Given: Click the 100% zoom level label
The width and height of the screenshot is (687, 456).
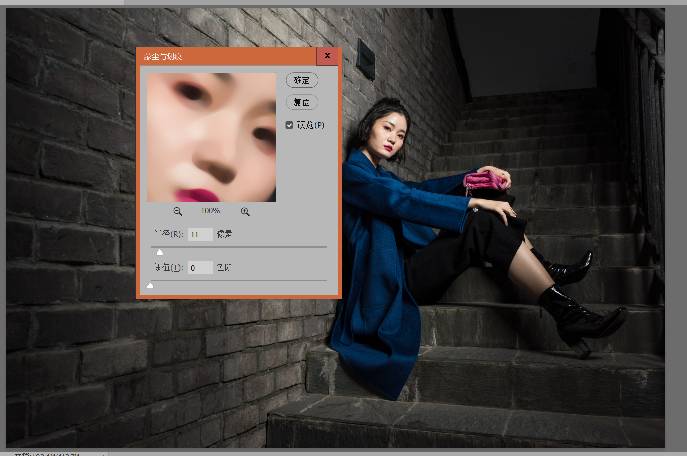Looking at the screenshot, I should pyautogui.click(x=211, y=211).
